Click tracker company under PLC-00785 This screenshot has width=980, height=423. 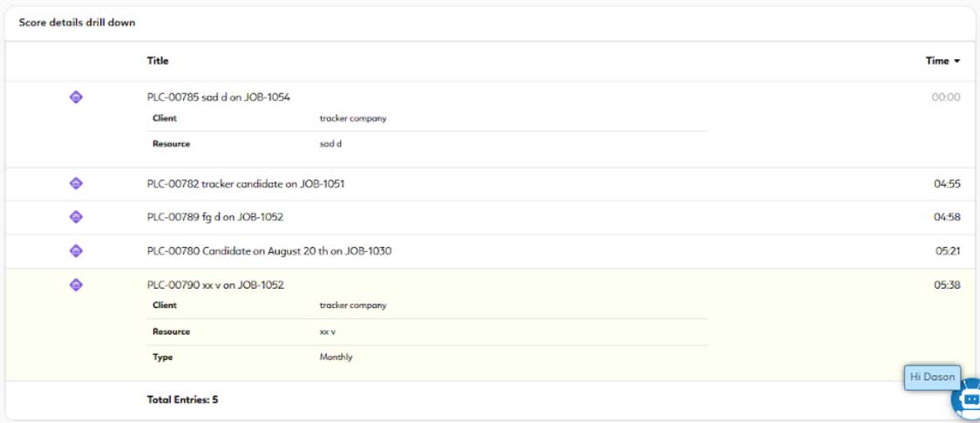pos(353,118)
